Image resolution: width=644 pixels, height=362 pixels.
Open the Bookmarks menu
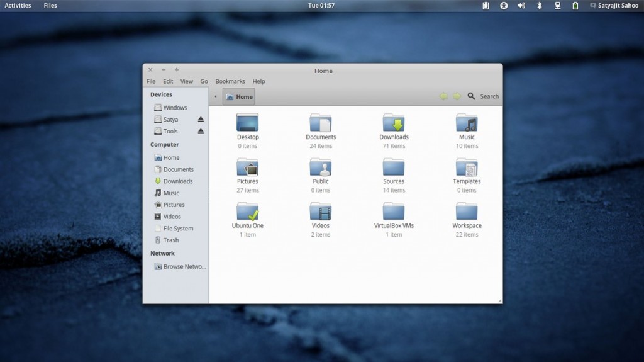230,81
